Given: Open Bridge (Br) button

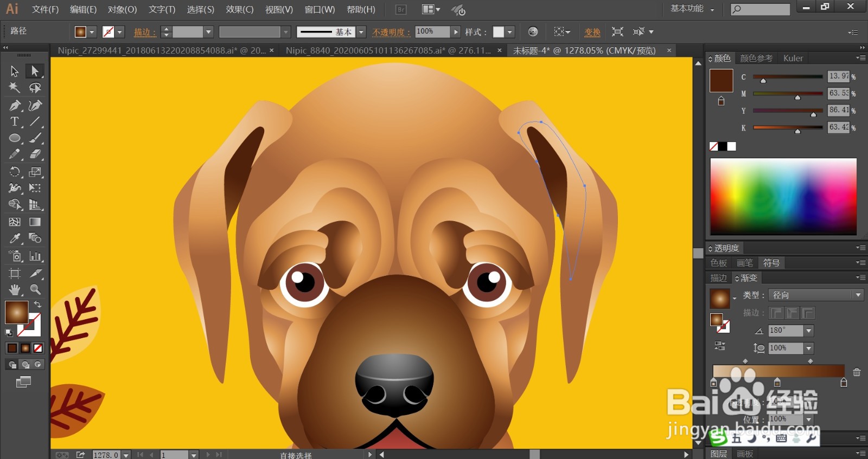Looking at the screenshot, I should pos(401,9).
